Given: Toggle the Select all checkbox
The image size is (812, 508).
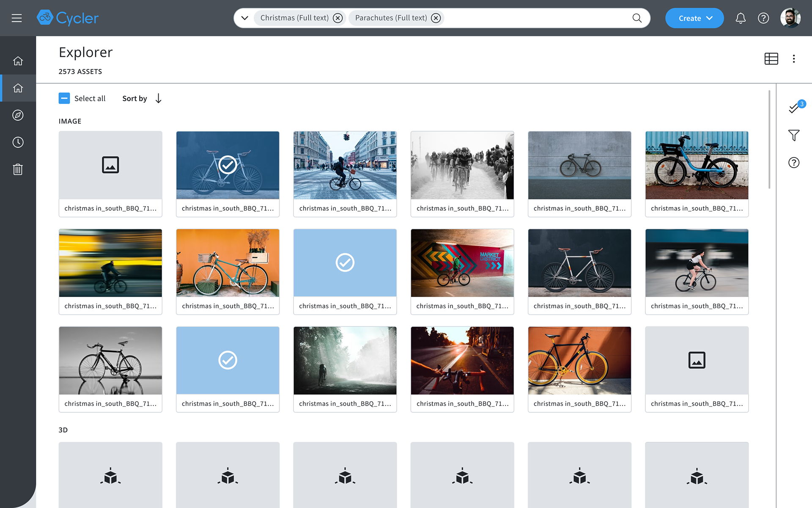Looking at the screenshot, I should (x=64, y=98).
